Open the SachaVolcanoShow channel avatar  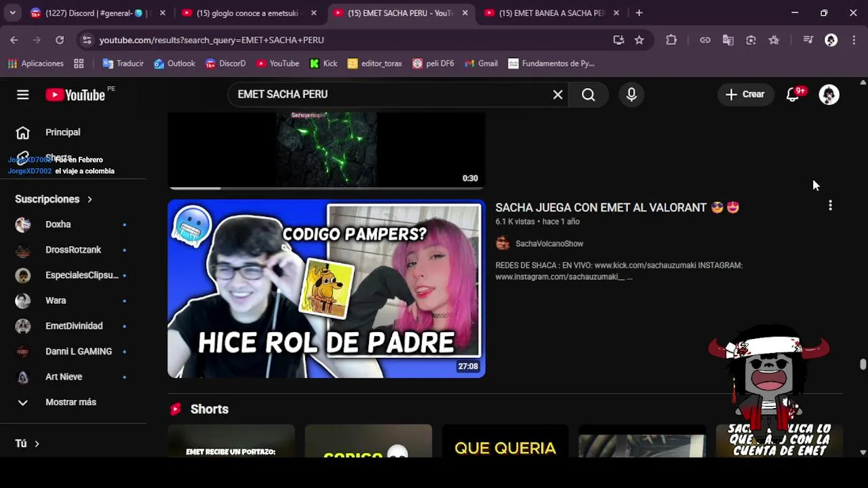coord(502,243)
